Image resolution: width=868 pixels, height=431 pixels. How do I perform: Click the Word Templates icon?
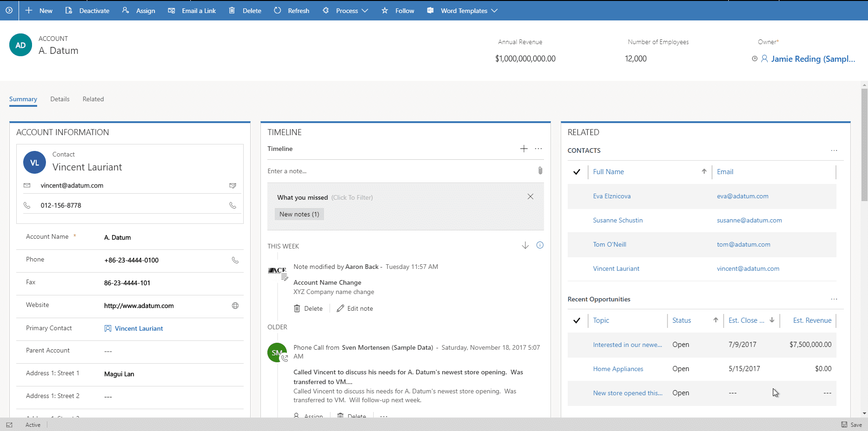pyautogui.click(x=430, y=10)
